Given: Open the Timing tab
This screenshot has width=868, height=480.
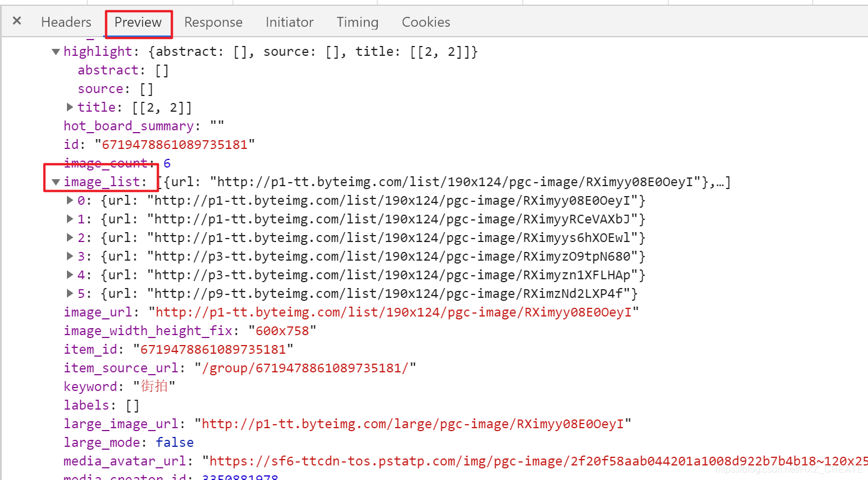Looking at the screenshot, I should click(x=357, y=22).
